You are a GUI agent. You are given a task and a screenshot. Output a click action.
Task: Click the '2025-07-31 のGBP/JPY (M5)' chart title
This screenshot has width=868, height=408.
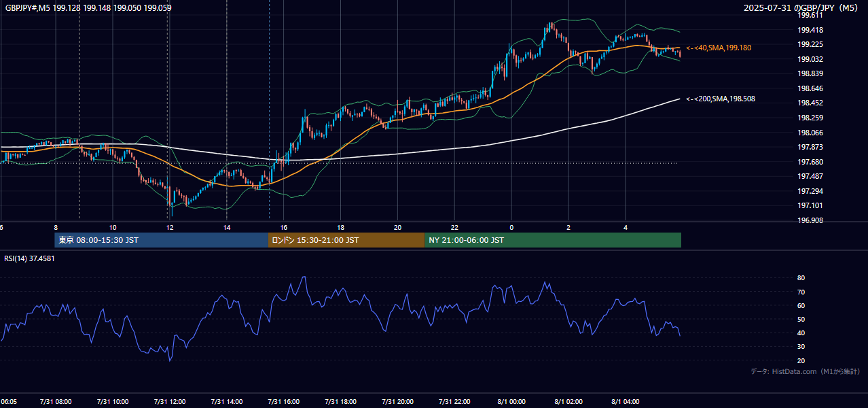pos(802,8)
